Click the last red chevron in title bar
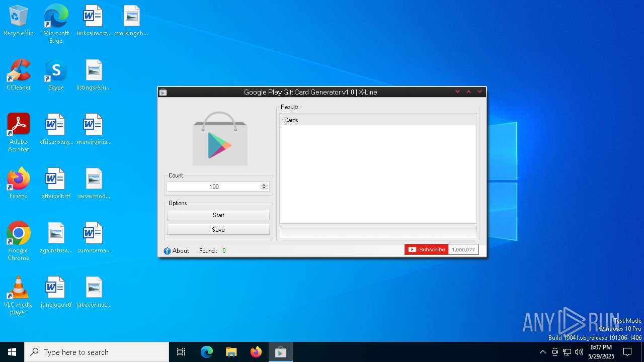Screen dimensions: 644x362 479,92
